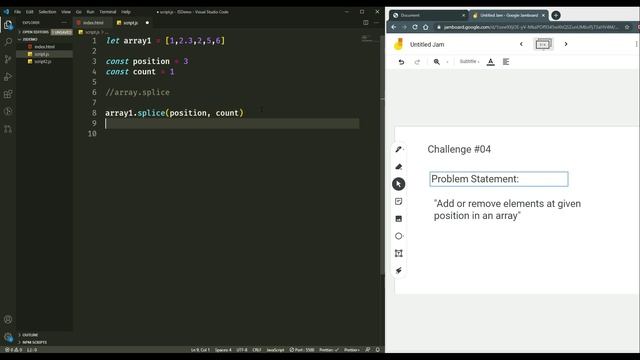The image size is (640, 360).
Task: Select the Challenge #04 heading text
Action: click(x=459, y=149)
